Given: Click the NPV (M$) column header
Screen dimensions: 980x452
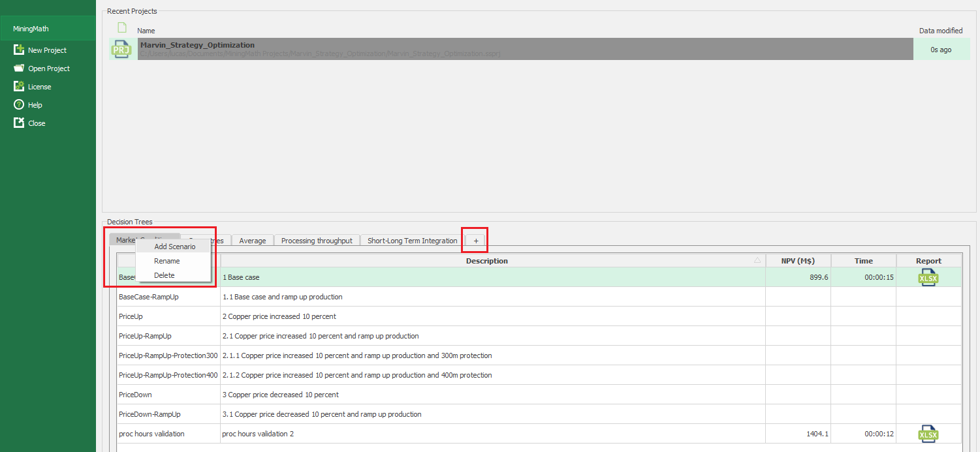Looking at the screenshot, I should pyautogui.click(x=797, y=261).
